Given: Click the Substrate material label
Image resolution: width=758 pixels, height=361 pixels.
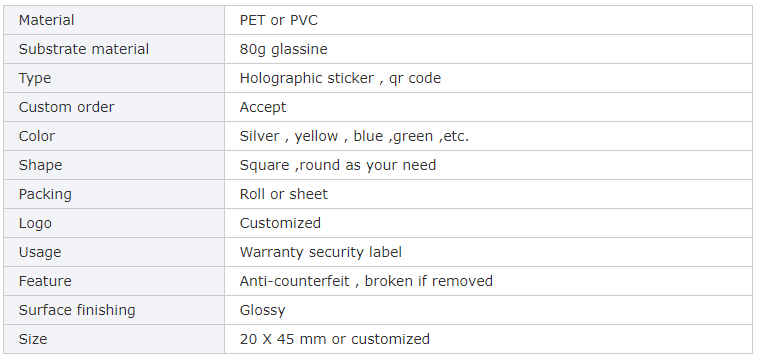Looking at the screenshot, I should (x=84, y=49).
